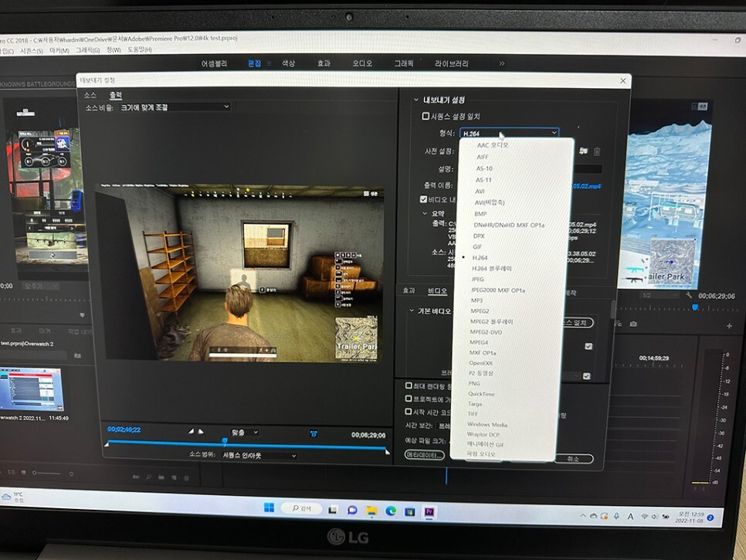The width and height of the screenshot is (746, 560).
Task: Collapse the 내보내기 설정 section
Action: click(415, 100)
